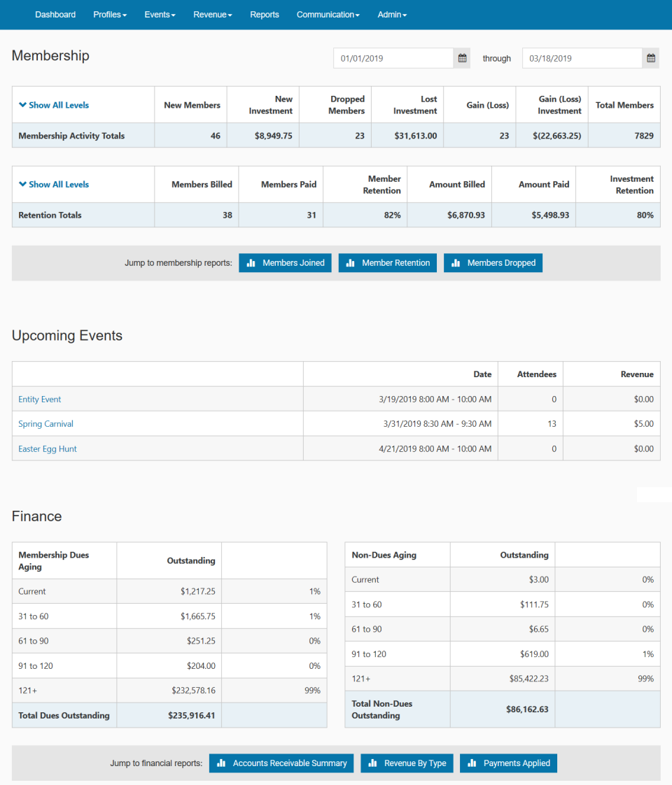
Task: Expand Show All Levels in retention table
Action: click(53, 184)
